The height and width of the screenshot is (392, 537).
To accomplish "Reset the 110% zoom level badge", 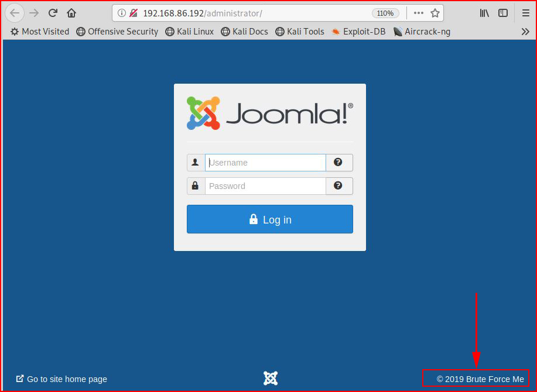I will click(385, 13).
